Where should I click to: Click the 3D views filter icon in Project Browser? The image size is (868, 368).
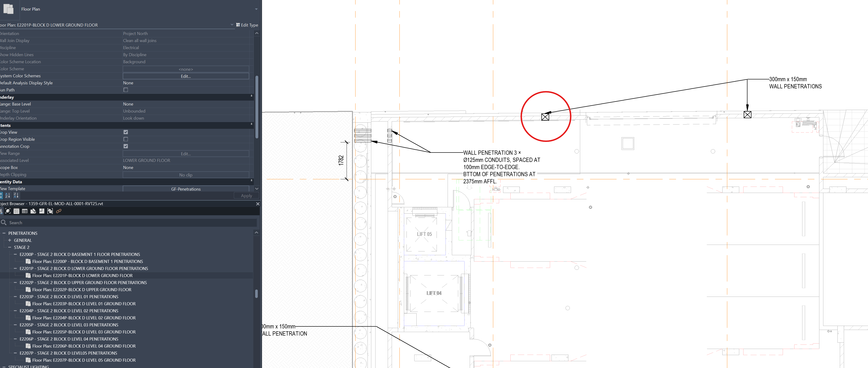coord(8,211)
